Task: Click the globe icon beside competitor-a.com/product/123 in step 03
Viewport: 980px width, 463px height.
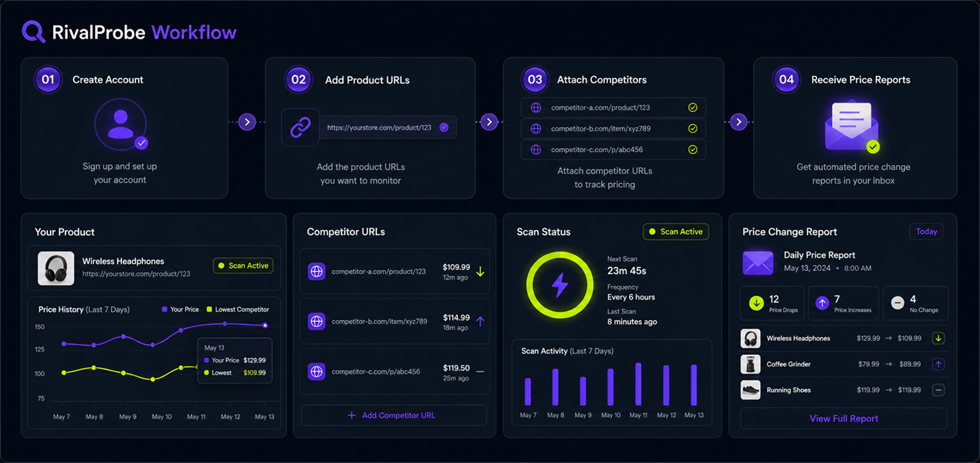Action: (536, 108)
